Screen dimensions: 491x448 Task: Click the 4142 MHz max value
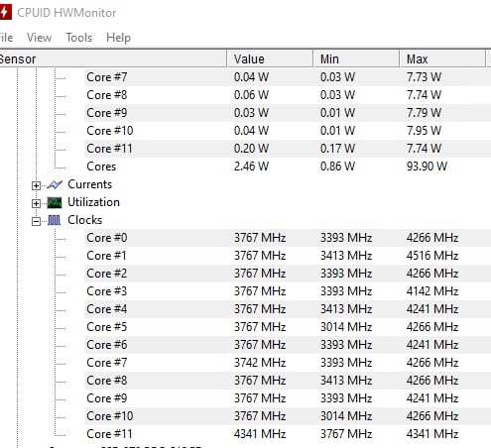pyautogui.click(x=432, y=291)
